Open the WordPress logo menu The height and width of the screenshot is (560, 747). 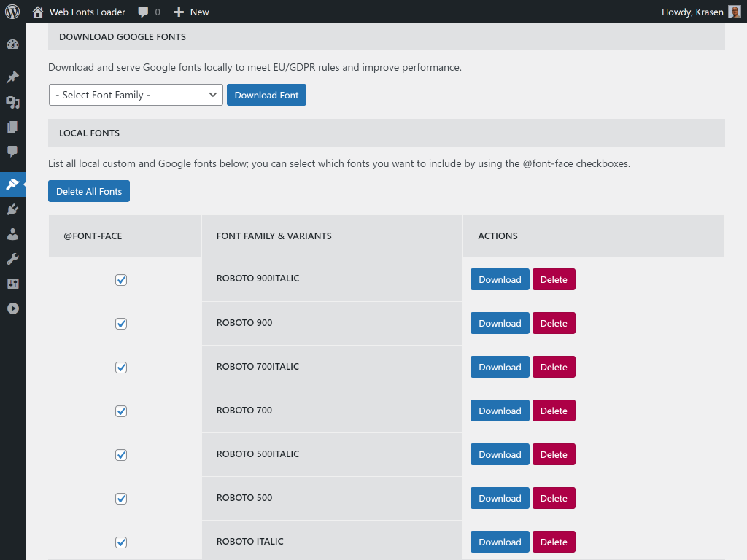(12, 12)
